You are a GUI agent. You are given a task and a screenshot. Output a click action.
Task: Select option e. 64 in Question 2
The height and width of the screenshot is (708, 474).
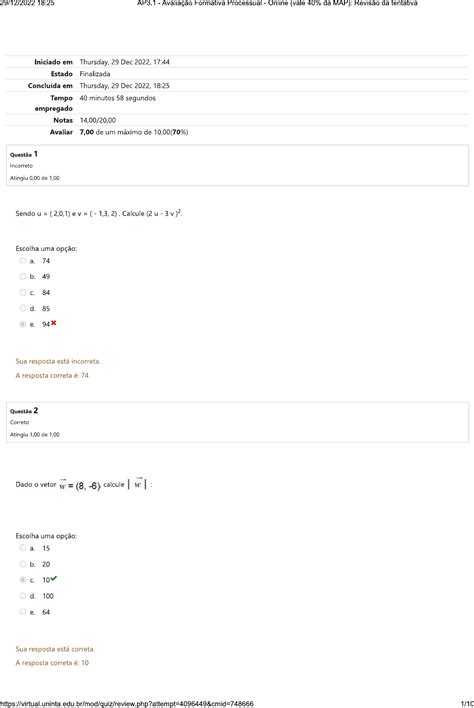pos(23,612)
